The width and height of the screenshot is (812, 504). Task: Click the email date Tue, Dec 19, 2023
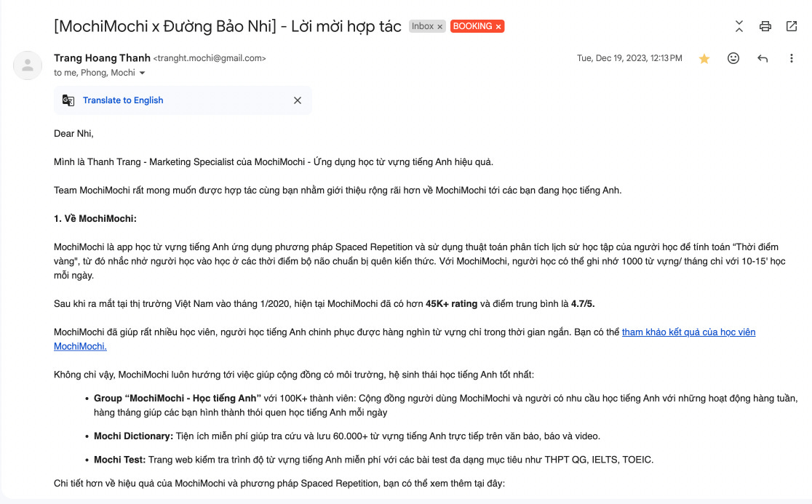tap(629, 58)
